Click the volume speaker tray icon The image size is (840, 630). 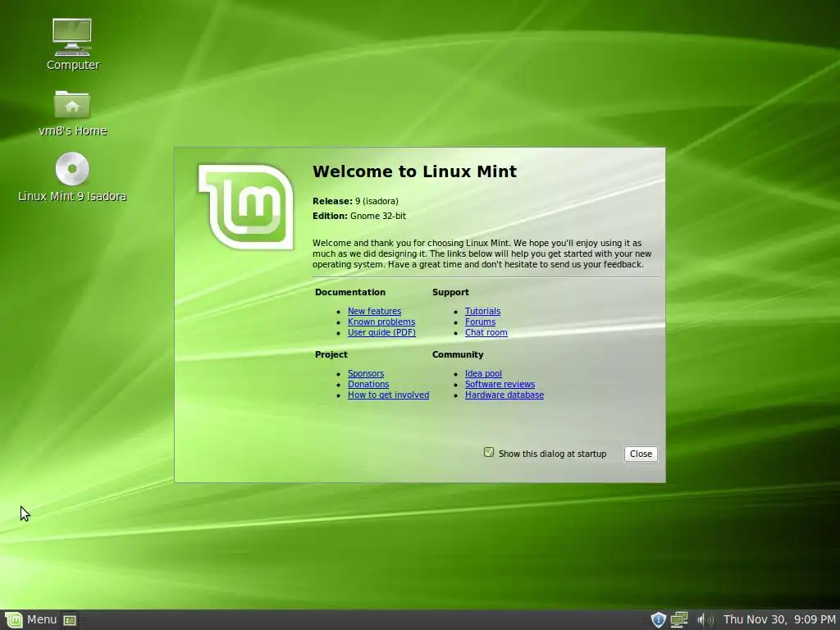tap(705, 620)
